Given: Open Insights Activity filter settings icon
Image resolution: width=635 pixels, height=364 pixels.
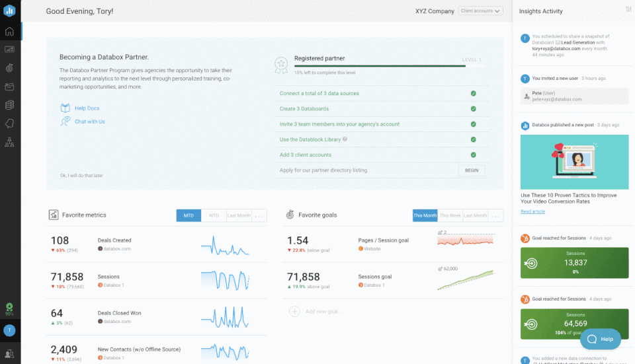Looking at the screenshot, I should coord(628,9).
